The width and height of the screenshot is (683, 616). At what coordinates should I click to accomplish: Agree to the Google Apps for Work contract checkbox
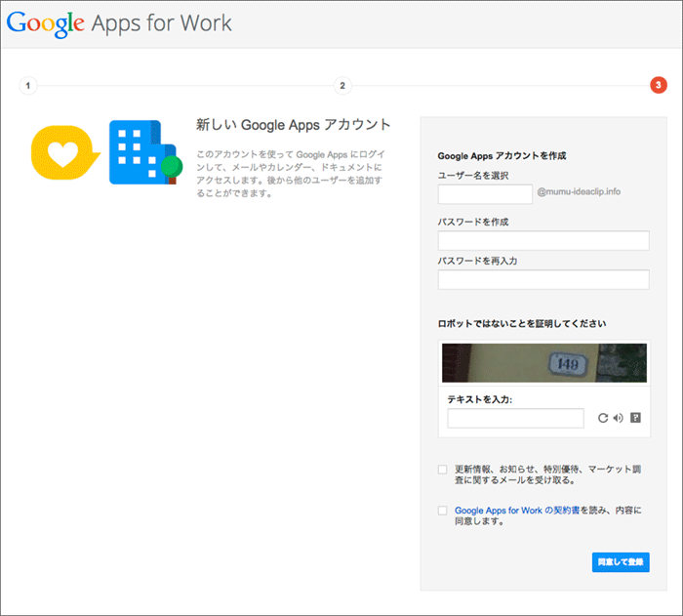tap(443, 511)
